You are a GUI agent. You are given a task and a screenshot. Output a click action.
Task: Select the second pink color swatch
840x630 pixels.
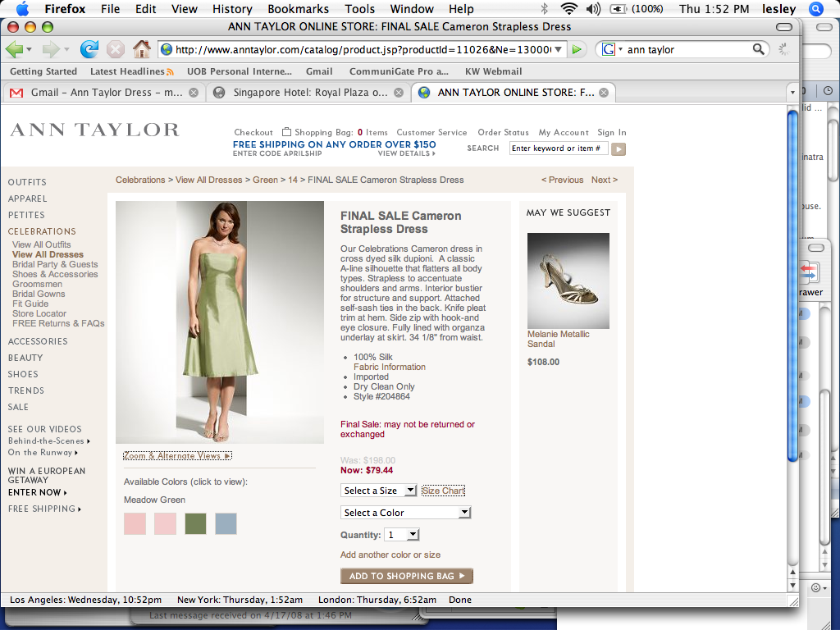coord(165,524)
